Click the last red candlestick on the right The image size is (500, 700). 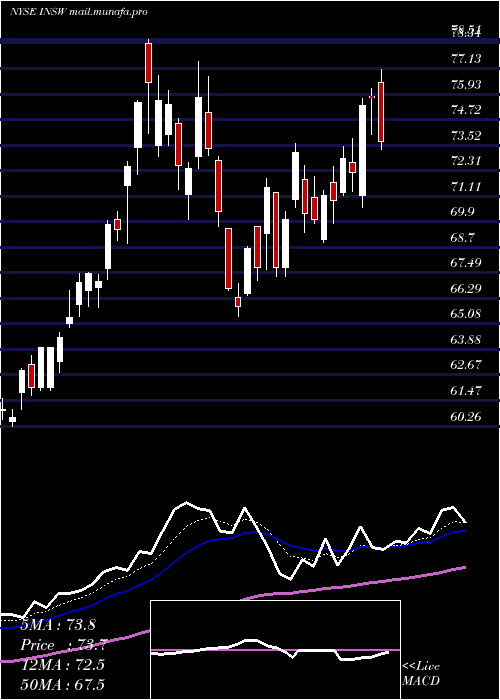381,112
